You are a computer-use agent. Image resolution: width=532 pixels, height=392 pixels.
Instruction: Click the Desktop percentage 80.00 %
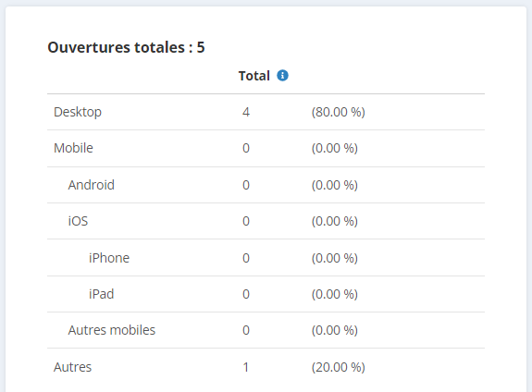339,112
